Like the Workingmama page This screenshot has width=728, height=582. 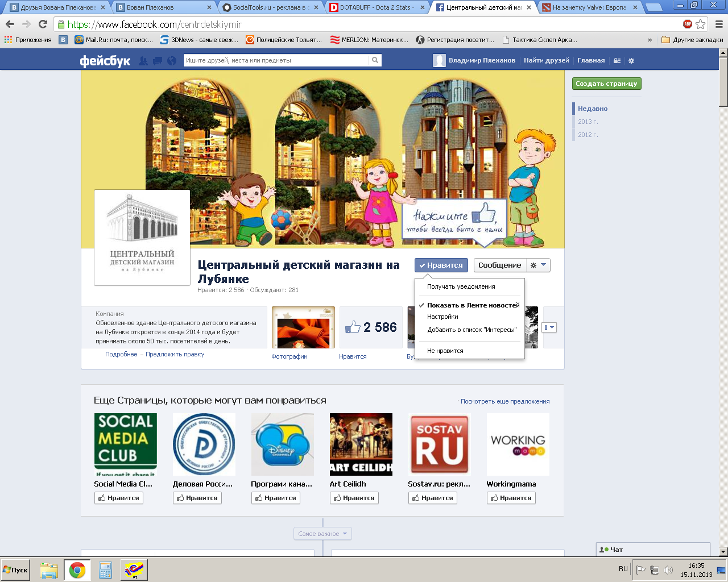[x=511, y=498]
